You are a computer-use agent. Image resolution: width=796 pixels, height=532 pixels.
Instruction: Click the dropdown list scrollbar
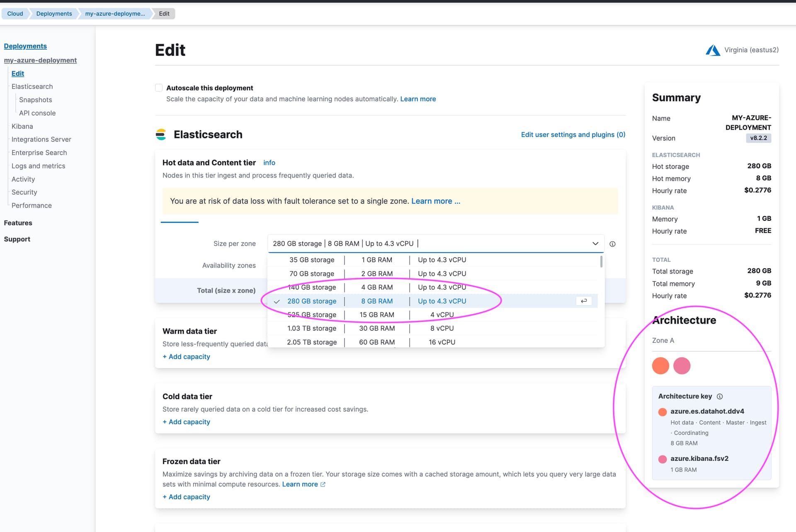601,261
